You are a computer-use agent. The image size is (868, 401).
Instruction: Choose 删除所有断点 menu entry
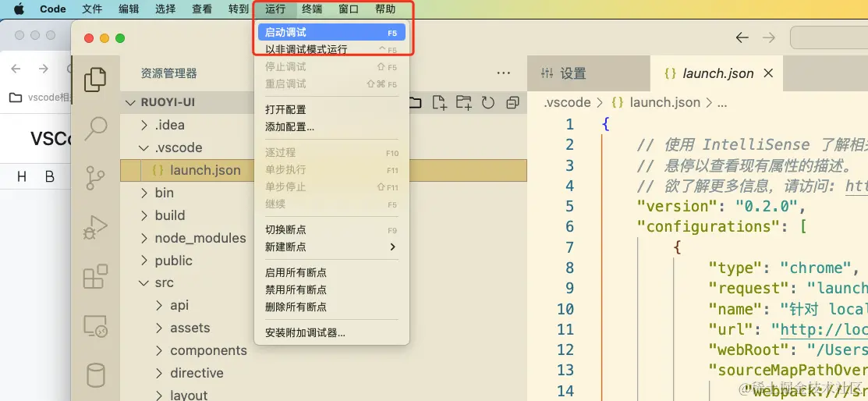(331, 307)
